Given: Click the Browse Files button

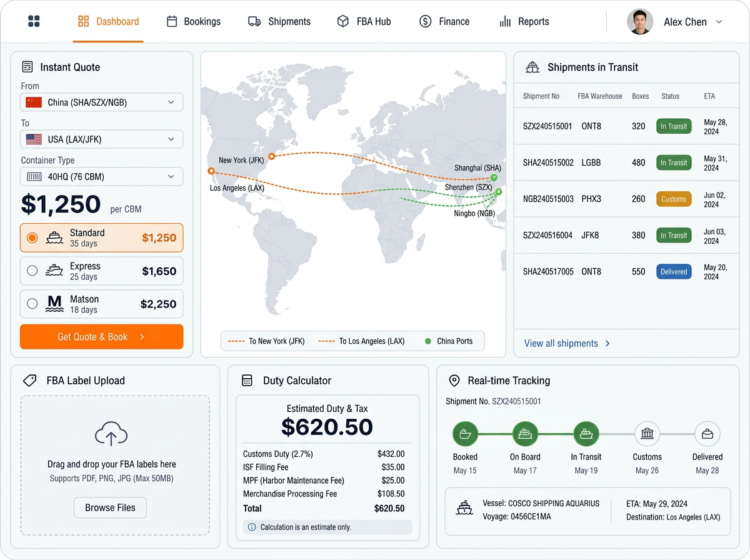Looking at the screenshot, I should click(x=110, y=507).
